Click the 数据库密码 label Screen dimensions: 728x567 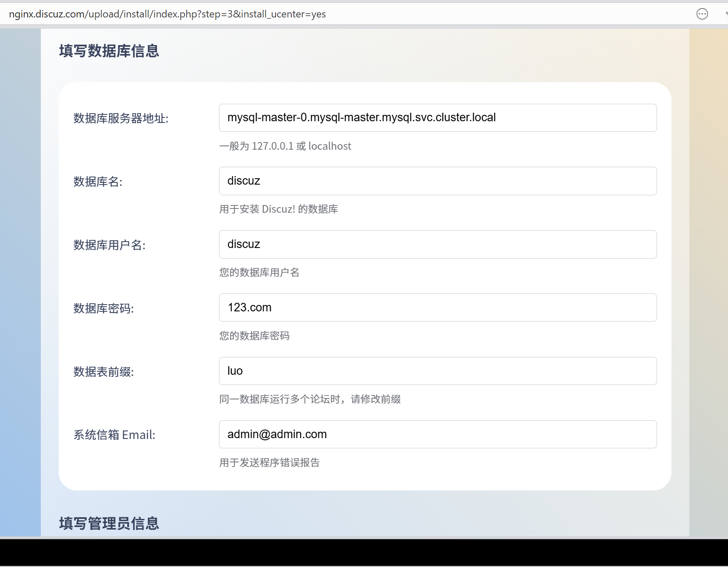tap(103, 308)
